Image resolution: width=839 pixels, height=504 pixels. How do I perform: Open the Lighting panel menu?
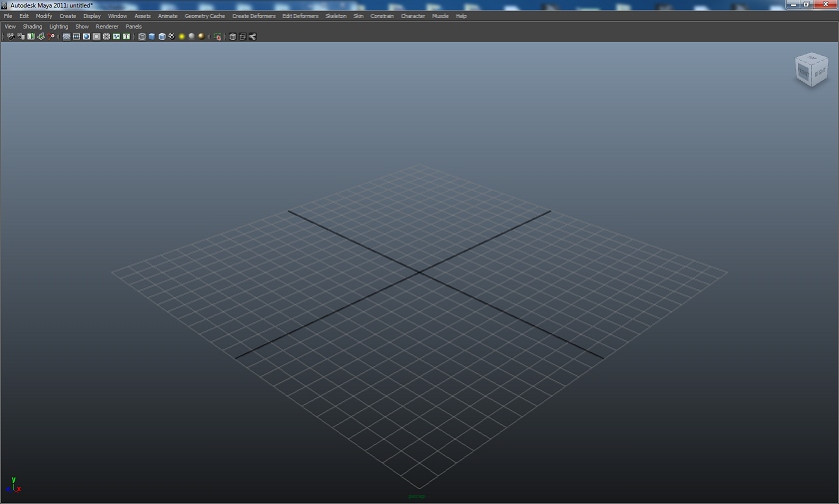click(58, 27)
